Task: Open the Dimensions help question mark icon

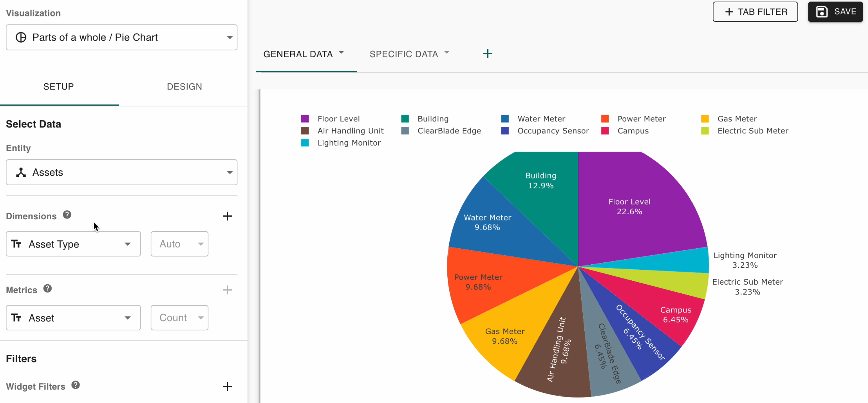Action: [67, 215]
